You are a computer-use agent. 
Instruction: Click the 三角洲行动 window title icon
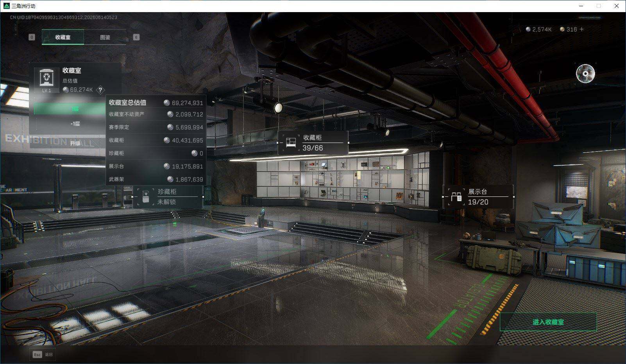tap(6, 6)
